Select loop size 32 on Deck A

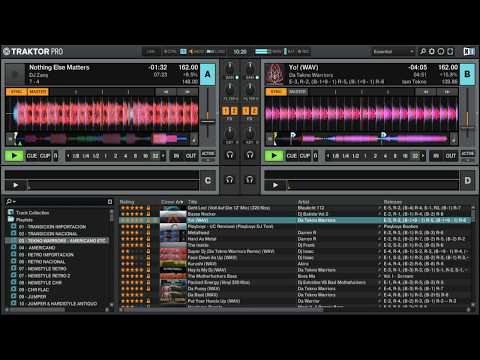(155, 156)
